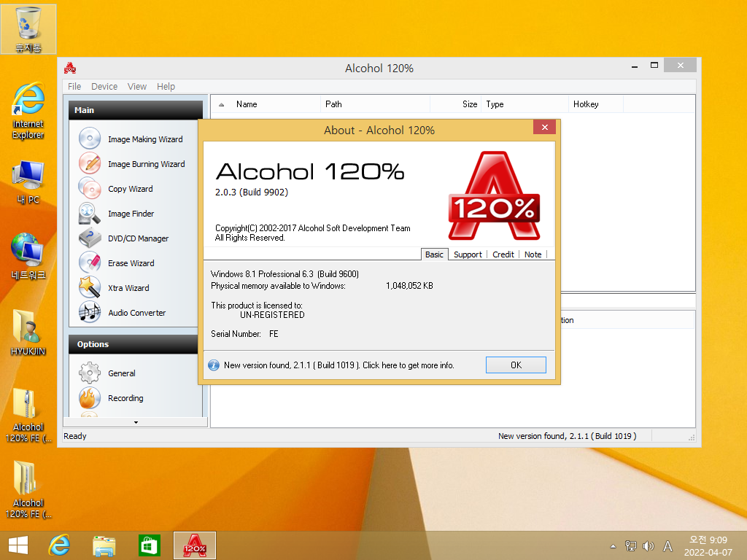Click the new version found link in dialog
This screenshot has height=560, width=747.
(x=338, y=365)
